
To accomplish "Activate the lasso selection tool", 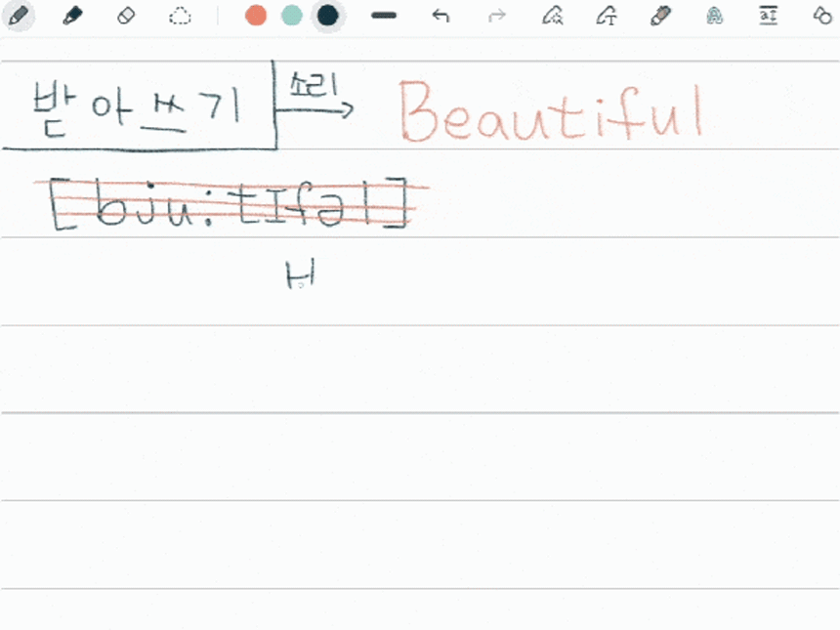I will coord(180,16).
